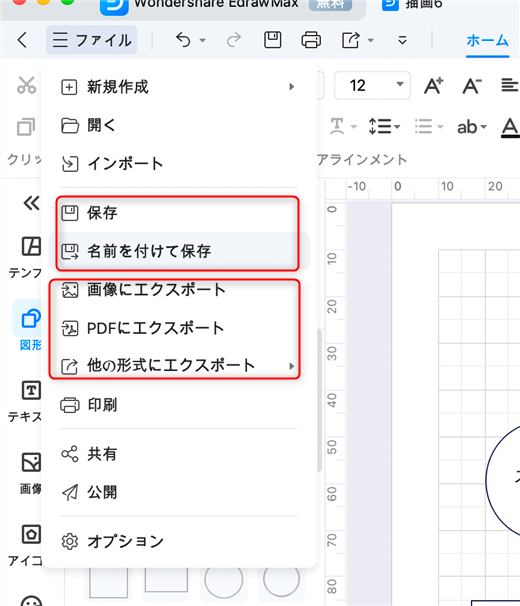The width and height of the screenshot is (520, 606).
Task: Open the icons sidebar panel
Action: pyautogui.click(x=31, y=535)
